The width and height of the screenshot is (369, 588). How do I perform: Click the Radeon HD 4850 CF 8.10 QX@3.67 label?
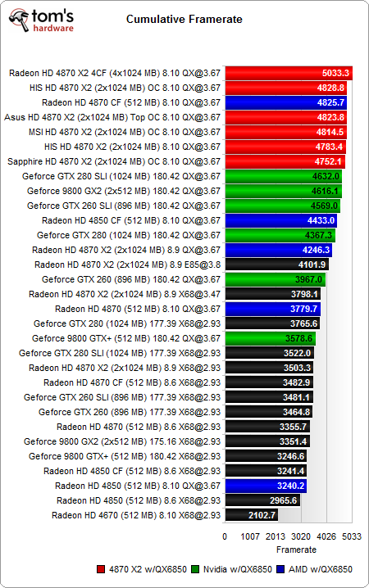pyautogui.click(x=131, y=220)
